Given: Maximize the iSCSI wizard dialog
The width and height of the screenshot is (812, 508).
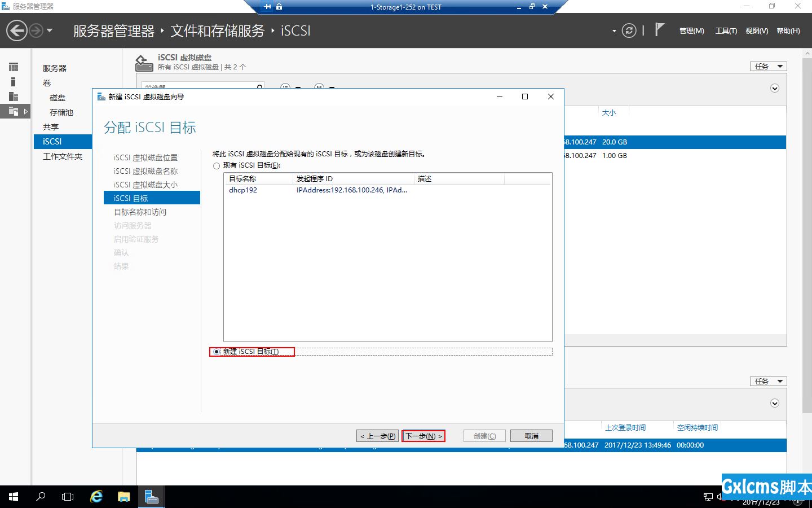Looking at the screenshot, I should tap(525, 97).
